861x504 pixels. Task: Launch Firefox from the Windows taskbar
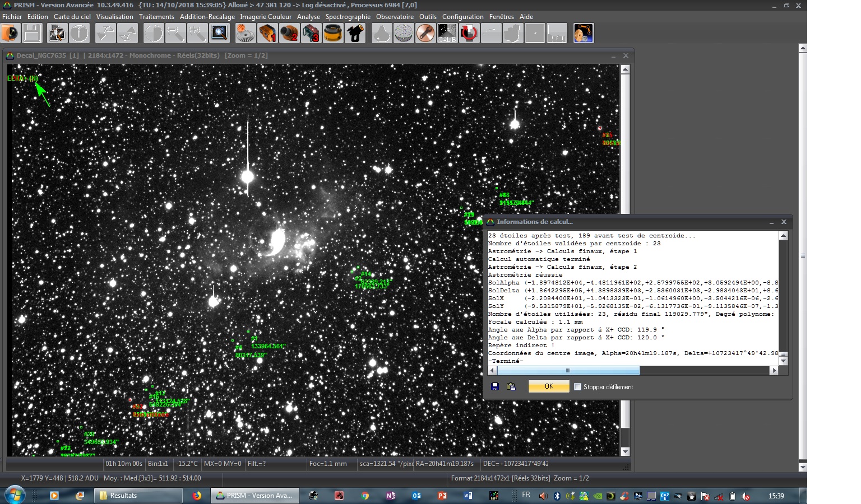point(197,496)
